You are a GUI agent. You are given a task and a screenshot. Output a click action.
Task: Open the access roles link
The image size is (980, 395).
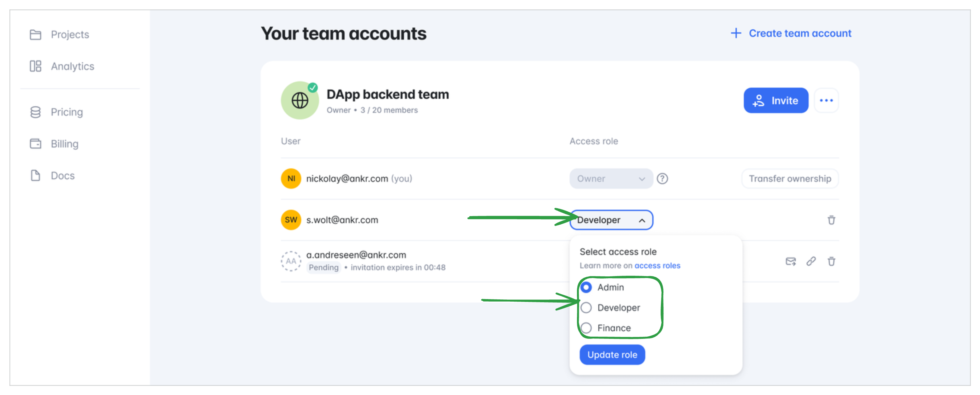click(657, 266)
